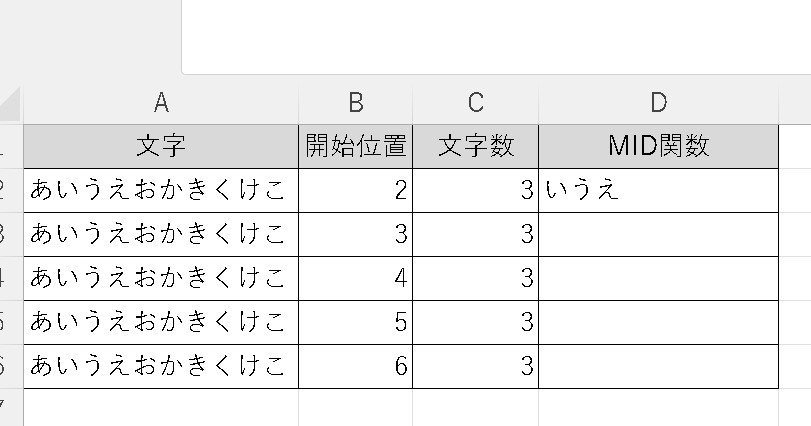Select column C header

475,102
